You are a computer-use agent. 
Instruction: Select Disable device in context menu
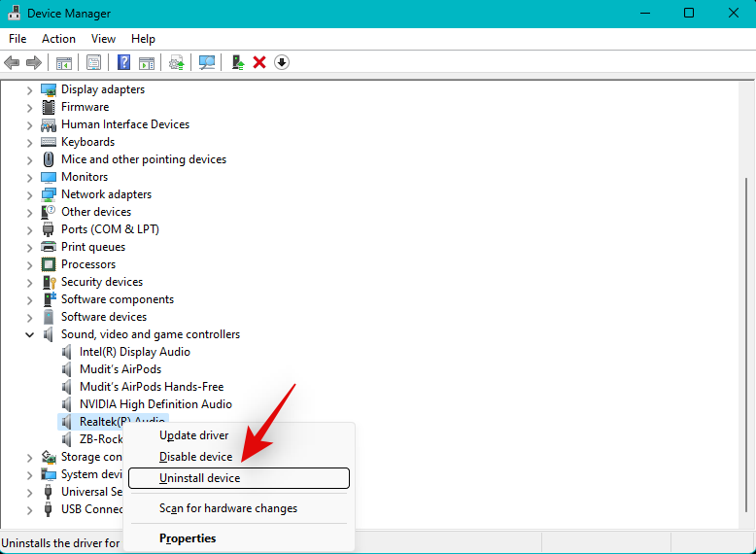pyautogui.click(x=195, y=457)
